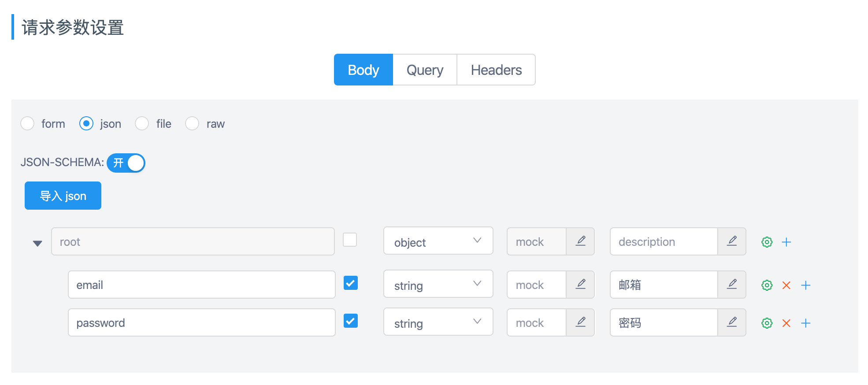Switch to the Headers tab
This screenshot has height=385, width=868.
496,70
